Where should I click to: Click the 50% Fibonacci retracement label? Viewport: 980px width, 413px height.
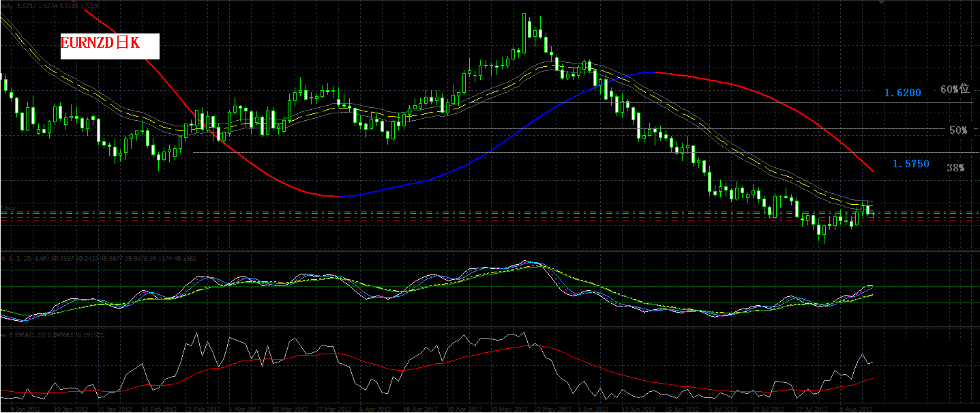[x=958, y=130]
